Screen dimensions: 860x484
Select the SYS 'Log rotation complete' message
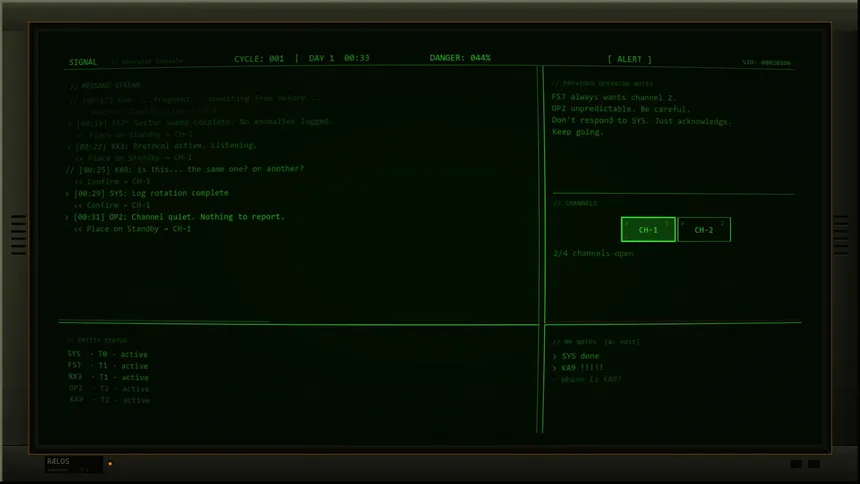147,193
